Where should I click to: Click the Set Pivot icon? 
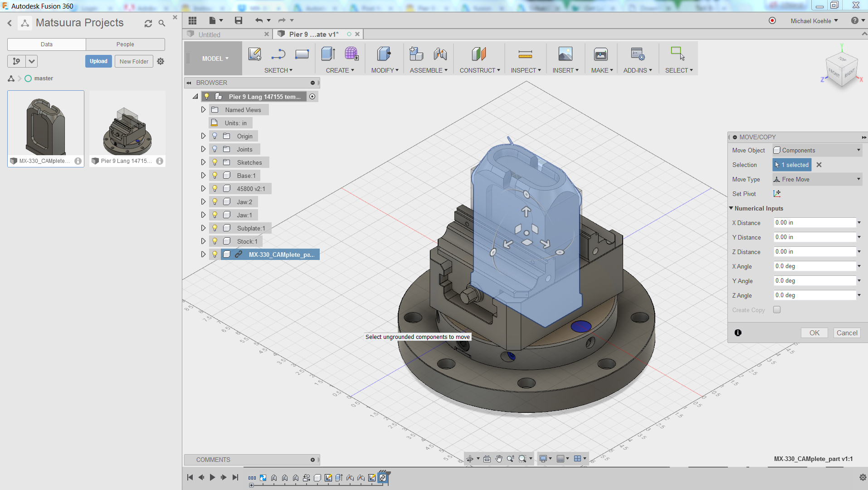click(x=777, y=194)
